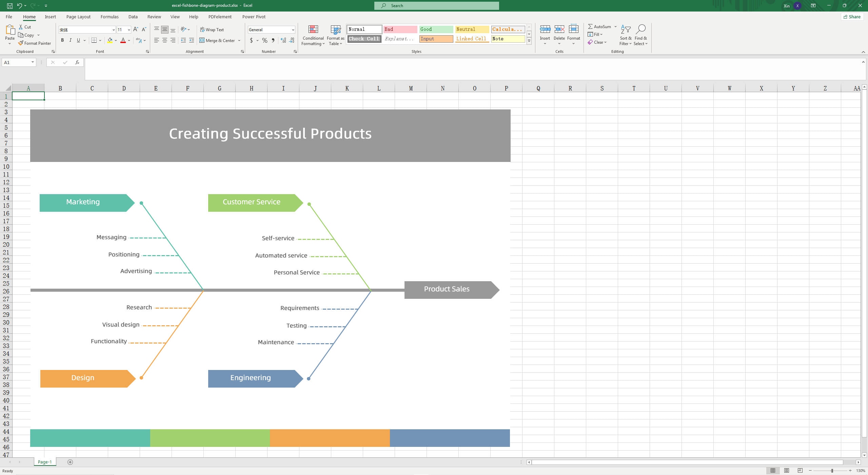This screenshot has height=475, width=868.
Task: Toggle underline on selected cell
Action: [x=78, y=40]
